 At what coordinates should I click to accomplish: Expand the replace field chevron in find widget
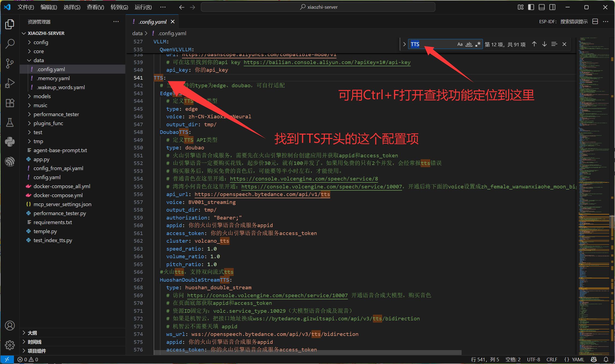click(404, 44)
